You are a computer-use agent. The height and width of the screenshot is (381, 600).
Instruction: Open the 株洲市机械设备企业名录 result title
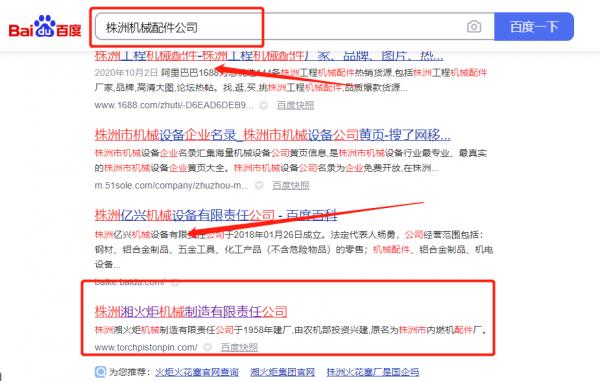272,135
